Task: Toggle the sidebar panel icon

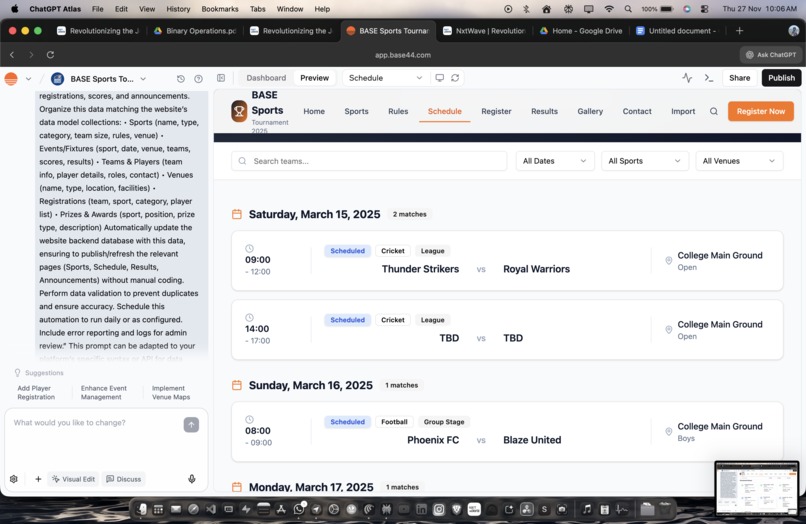Action: pyautogui.click(x=221, y=78)
